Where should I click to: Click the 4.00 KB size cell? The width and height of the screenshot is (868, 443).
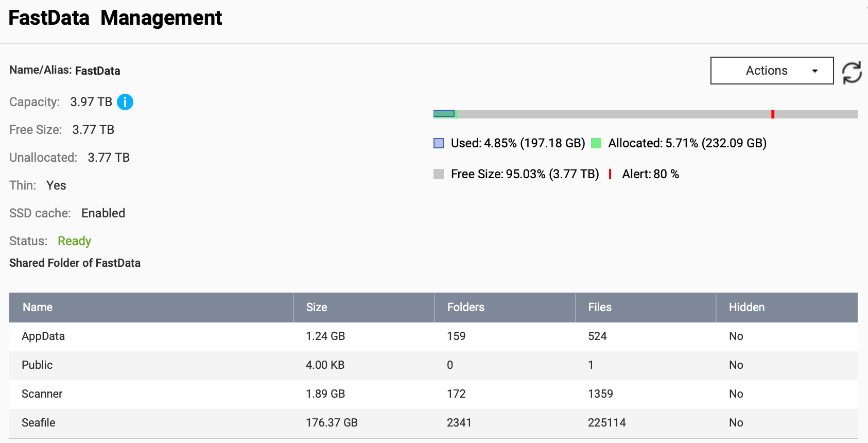click(325, 365)
